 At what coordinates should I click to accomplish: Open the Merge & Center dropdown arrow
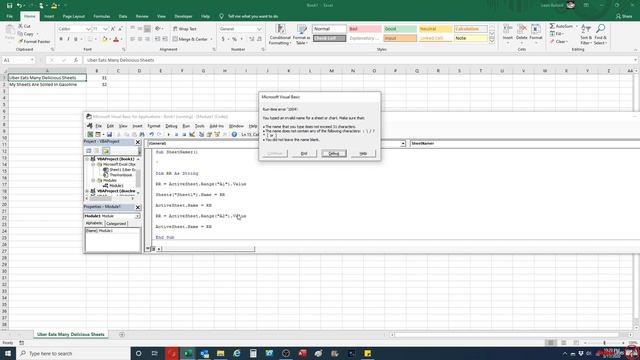coord(211,39)
